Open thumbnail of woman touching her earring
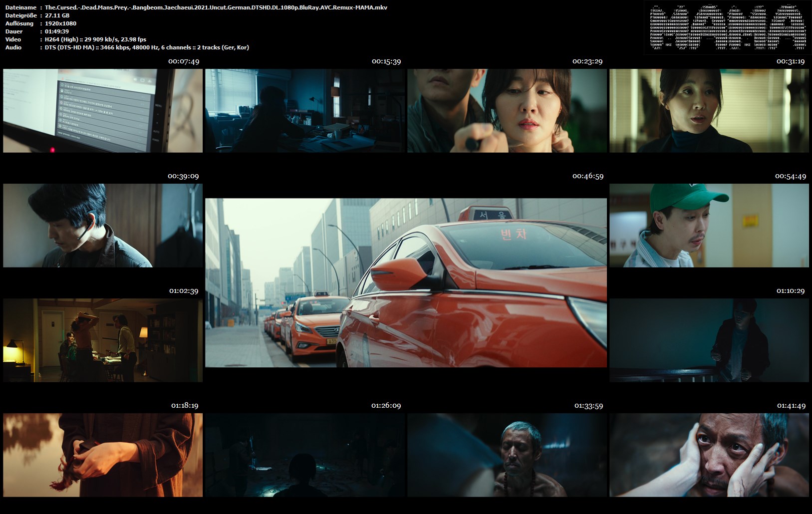 pyautogui.click(x=507, y=111)
